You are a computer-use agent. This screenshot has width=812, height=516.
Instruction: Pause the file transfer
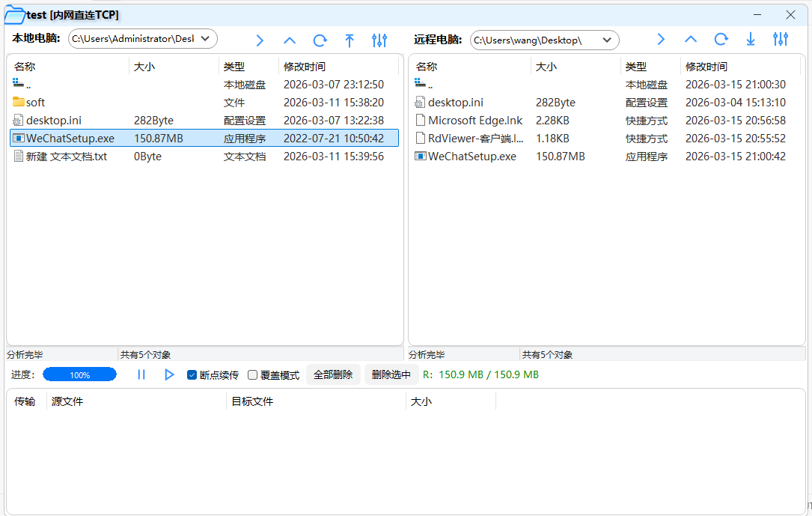[x=141, y=374]
